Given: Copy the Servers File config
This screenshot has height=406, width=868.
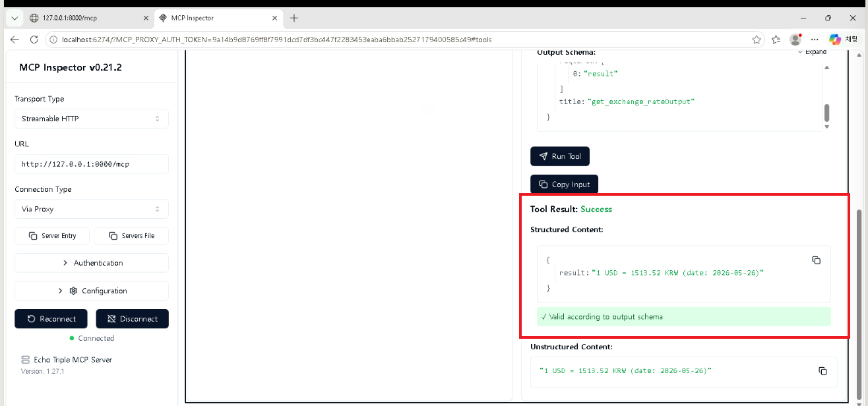Looking at the screenshot, I should (131, 235).
